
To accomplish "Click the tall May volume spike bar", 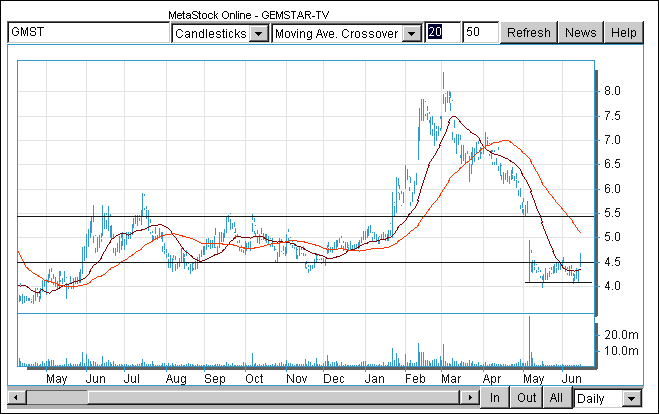I will (530, 341).
